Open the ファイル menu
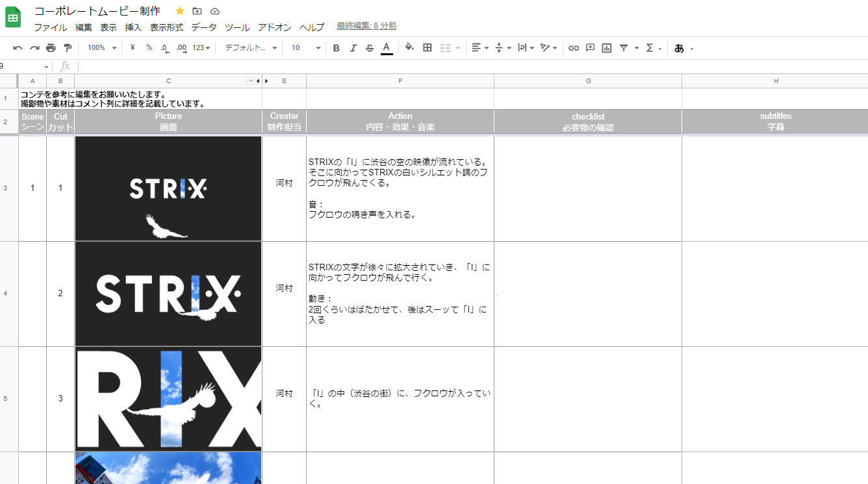The width and height of the screenshot is (868, 484). point(50,27)
